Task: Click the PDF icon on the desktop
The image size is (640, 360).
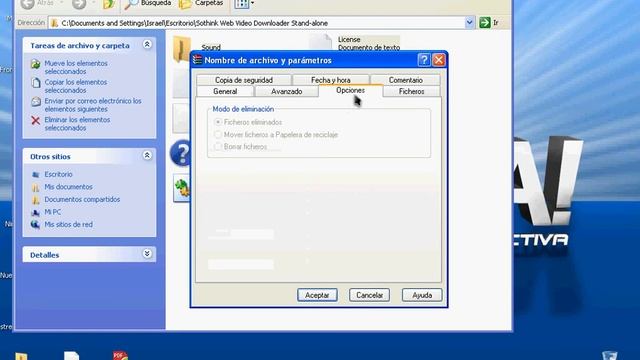Action: pos(120,355)
